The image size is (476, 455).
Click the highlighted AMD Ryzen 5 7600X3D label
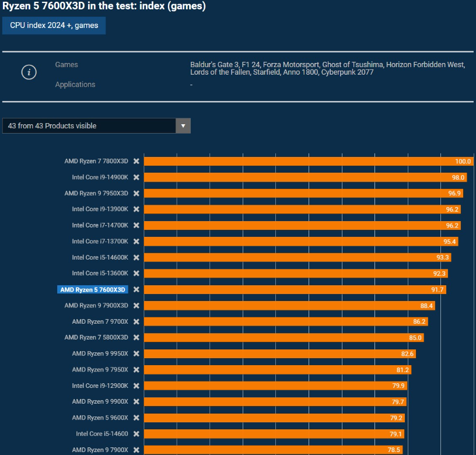pyautogui.click(x=93, y=289)
